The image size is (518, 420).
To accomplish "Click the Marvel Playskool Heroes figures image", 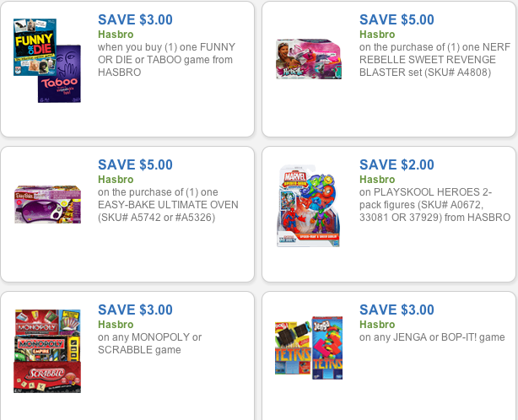I will (309, 206).
